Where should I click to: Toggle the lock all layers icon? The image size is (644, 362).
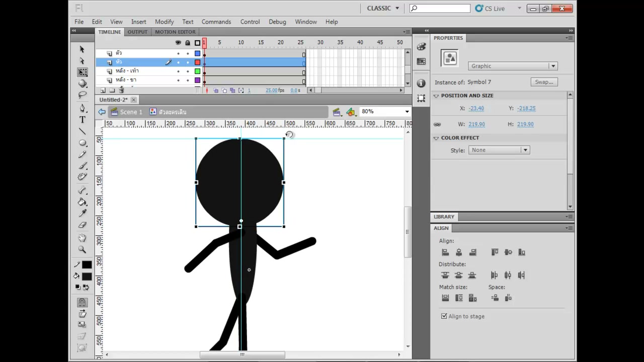point(188,43)
